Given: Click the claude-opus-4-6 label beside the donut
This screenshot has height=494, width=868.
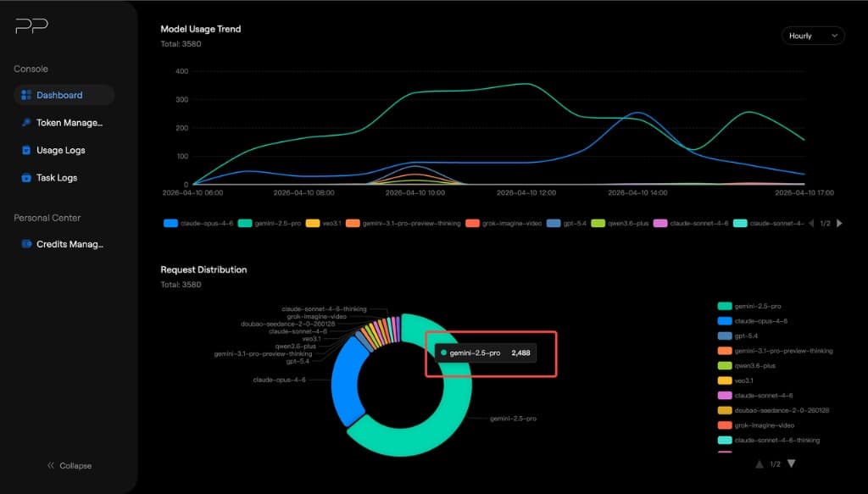Looking at the screenshot, I should coord(279,380).
